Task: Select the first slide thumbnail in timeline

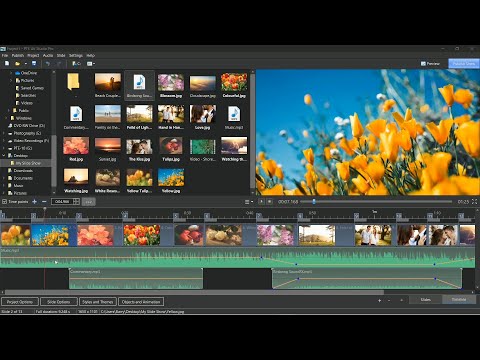Action: point(15,235)
